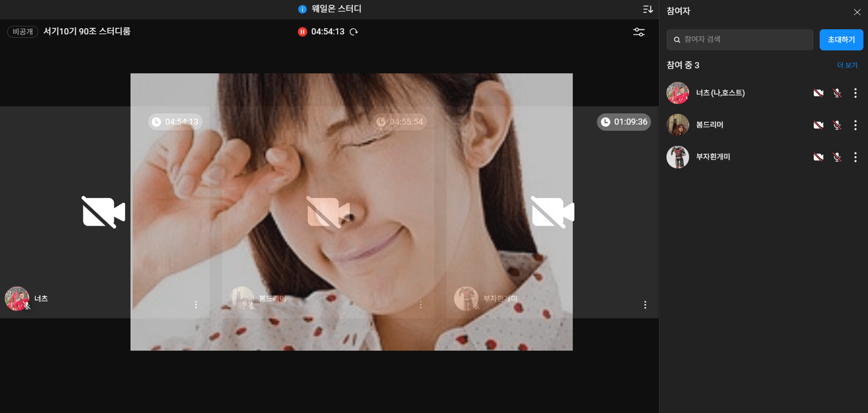Toggle microphone for 봄드리머

tap(837, 125)
